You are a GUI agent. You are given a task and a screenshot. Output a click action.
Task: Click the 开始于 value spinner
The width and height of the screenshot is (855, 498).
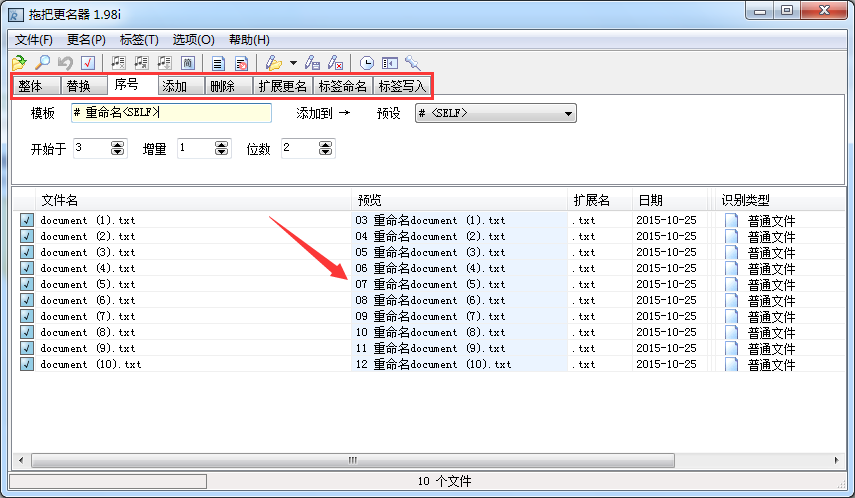pos(117,148)
